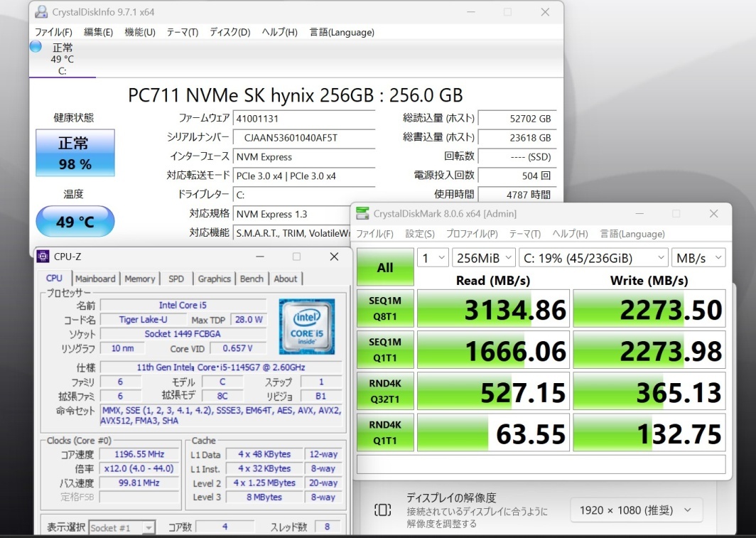Click the CrystalDiskMark title bar icon
The image size is (756, 538).
(x=362, y=213)
